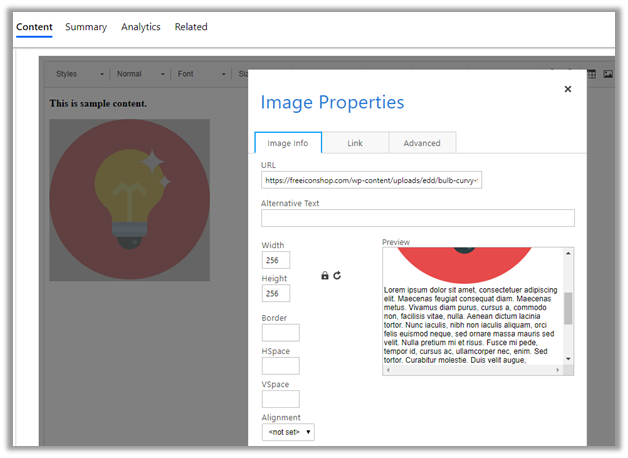The height and width of the screenshot is (458, 628).
Task: Click the Alternative Text field
Action: (417, 218)
